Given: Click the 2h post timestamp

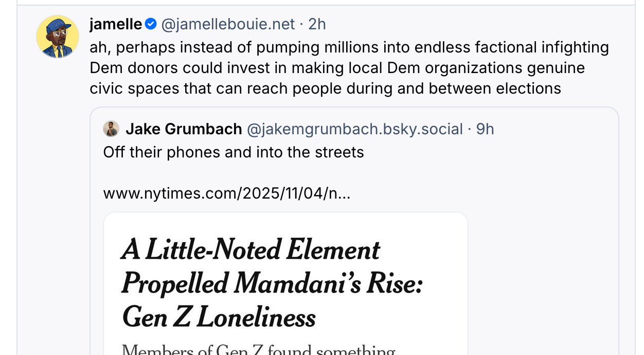Looking at the screenshot, I should tap(317, 24).
